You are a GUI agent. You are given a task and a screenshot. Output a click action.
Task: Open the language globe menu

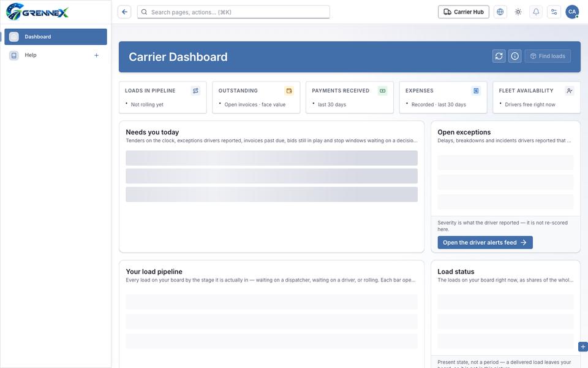[x=500, y=12]
